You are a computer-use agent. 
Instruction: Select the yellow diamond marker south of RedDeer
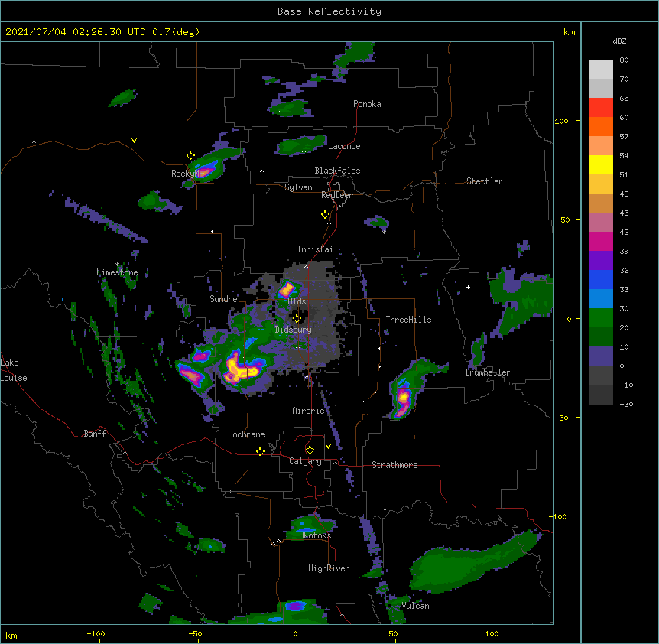click(325, 215)
